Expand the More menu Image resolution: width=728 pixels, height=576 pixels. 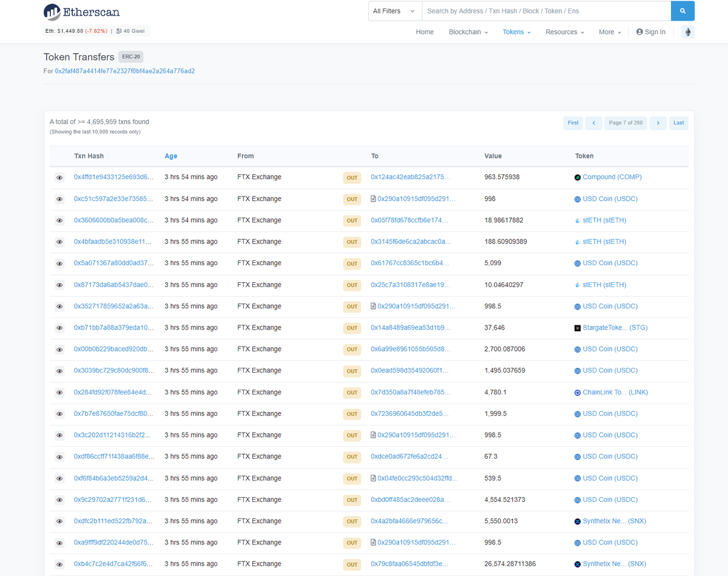click(610, 32)
